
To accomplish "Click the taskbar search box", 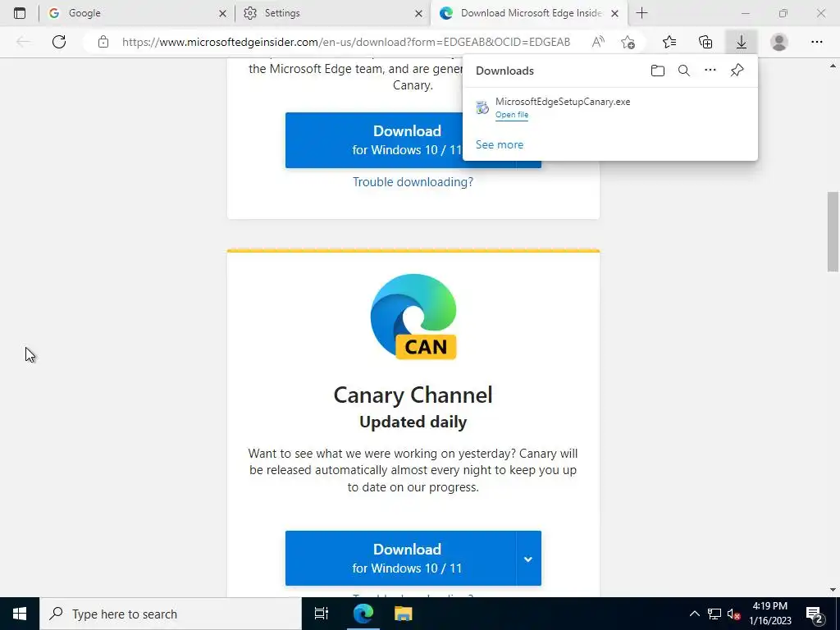I will tap(171, 614).
